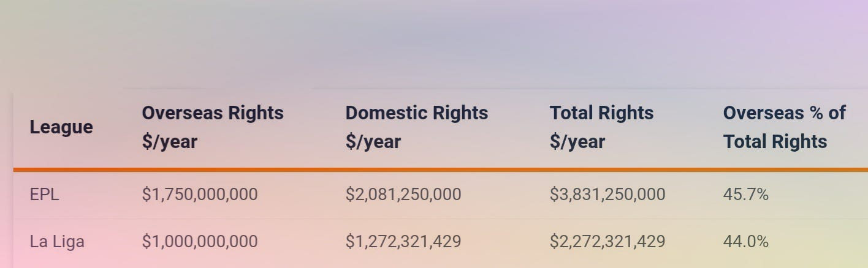Select EPL domestic value $2,081,250,000

click(403, 195)
